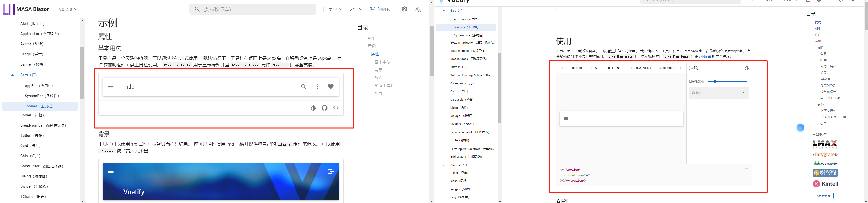Open three-dot more menu in Title toolbar
This screenshot has width=868, height=203.
click(x=317, y=87)
